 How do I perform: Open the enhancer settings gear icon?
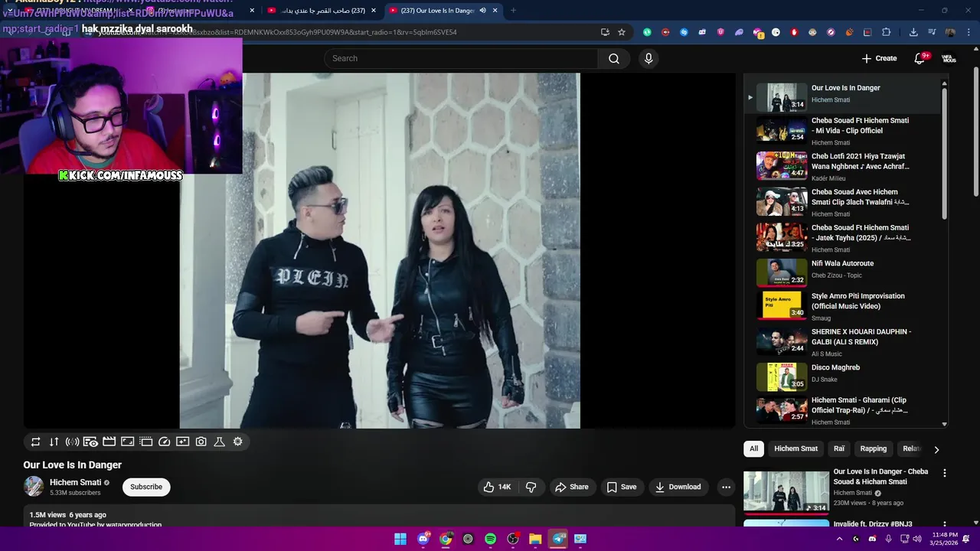[x=238, y=442]
